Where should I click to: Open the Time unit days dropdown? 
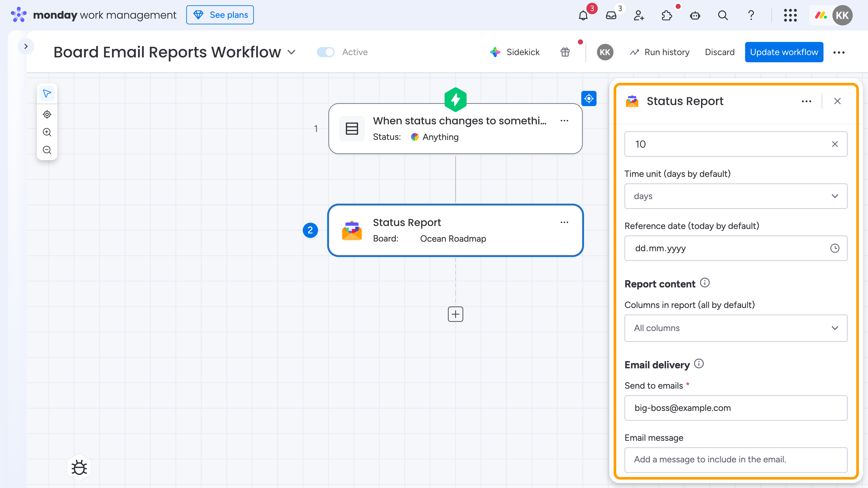point(736,196)
